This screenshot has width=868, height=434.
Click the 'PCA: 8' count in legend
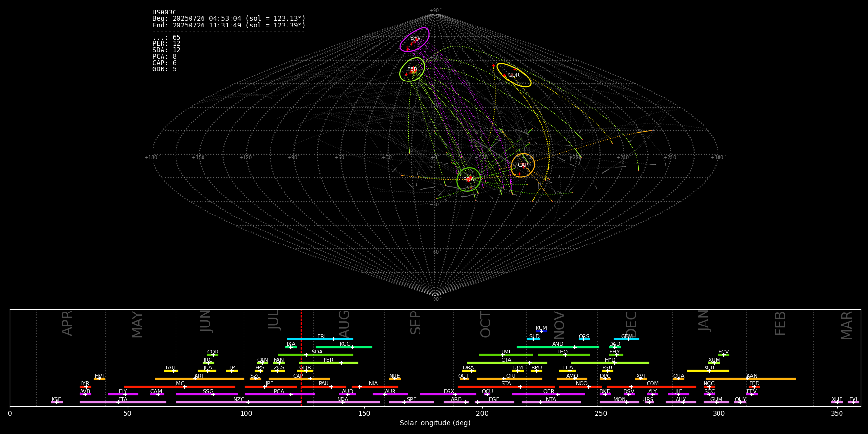coord(164,57)
